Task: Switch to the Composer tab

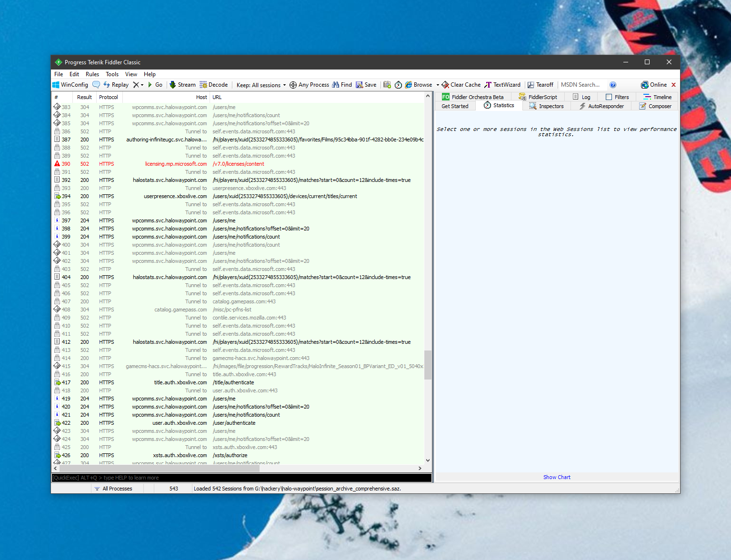Action: coord(655,106)
